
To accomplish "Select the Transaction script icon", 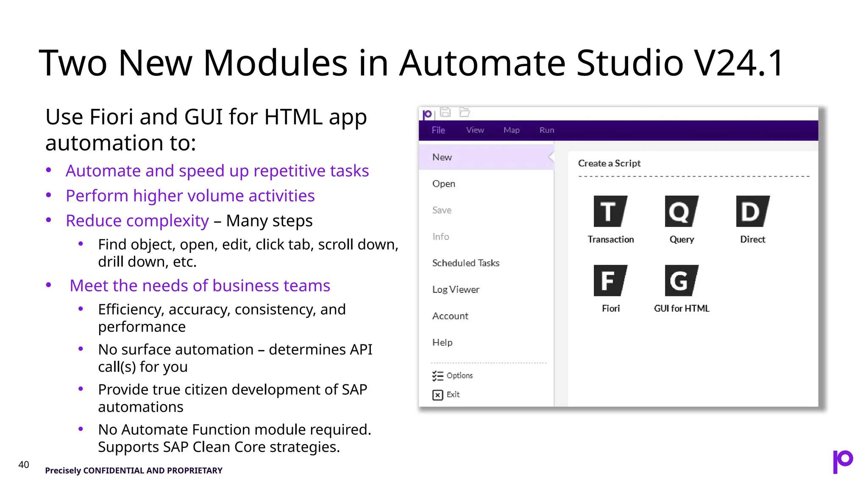I will coord(610,211).
